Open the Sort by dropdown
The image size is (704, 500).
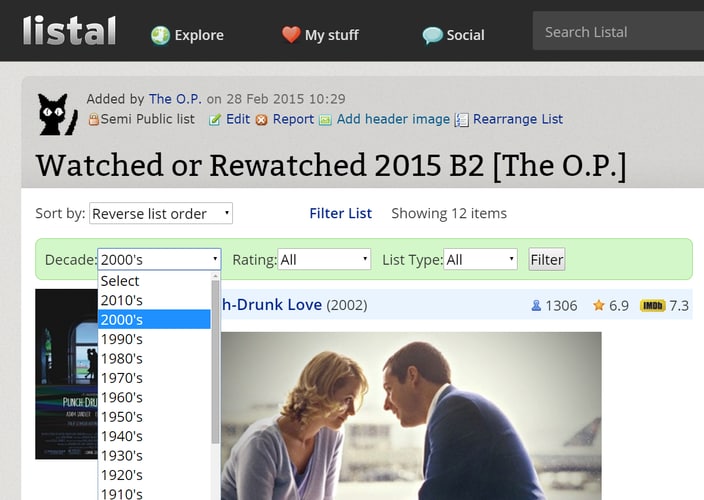coord(161,214)
